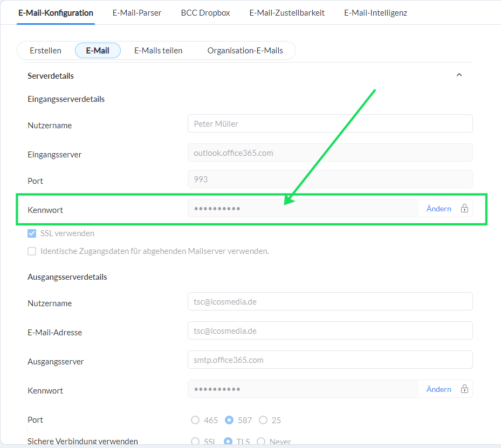501x448 pixels.
Task: Click the lock icon beside outgoing Kennwort
Action: coord(464,389)
